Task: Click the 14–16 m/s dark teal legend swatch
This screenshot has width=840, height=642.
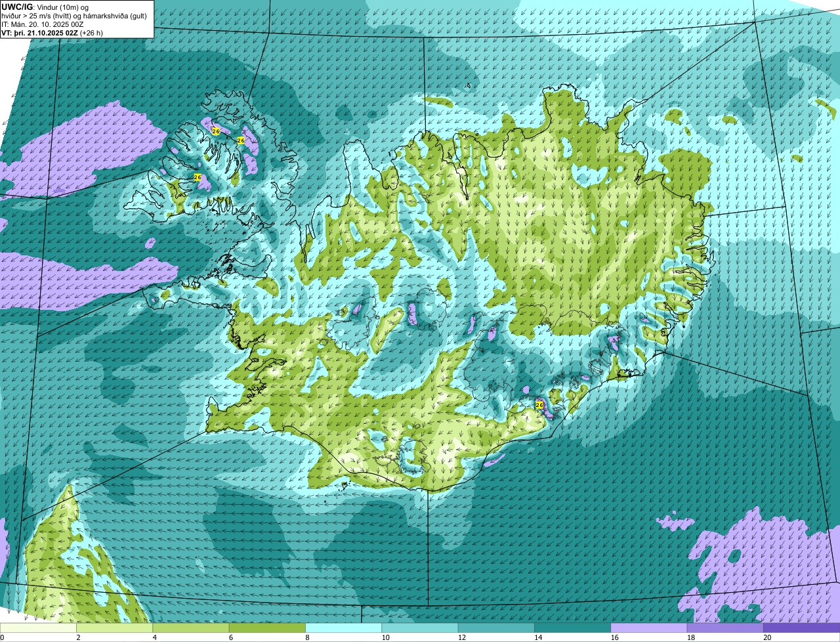Action: pyautogui.click(x=572, y=628)
